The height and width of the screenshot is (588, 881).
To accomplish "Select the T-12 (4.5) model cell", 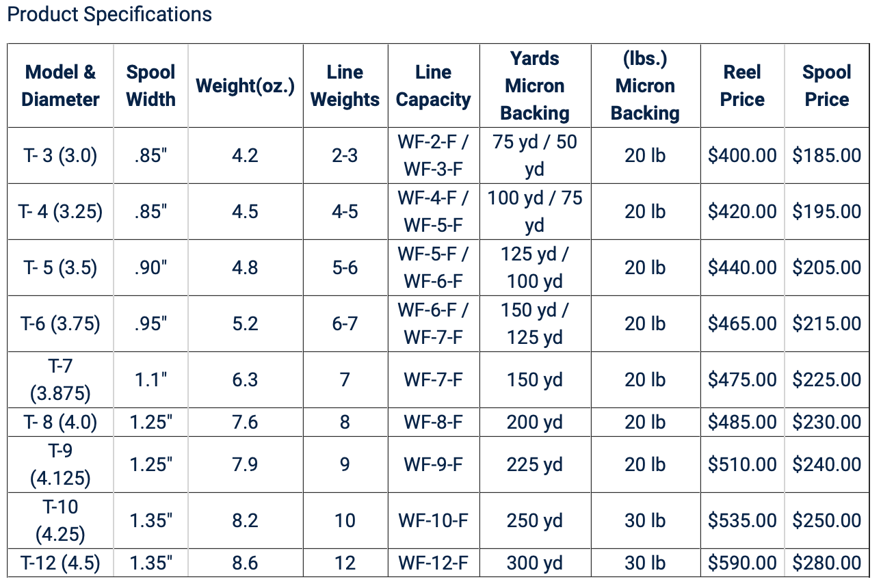I will tap(60, 563).
